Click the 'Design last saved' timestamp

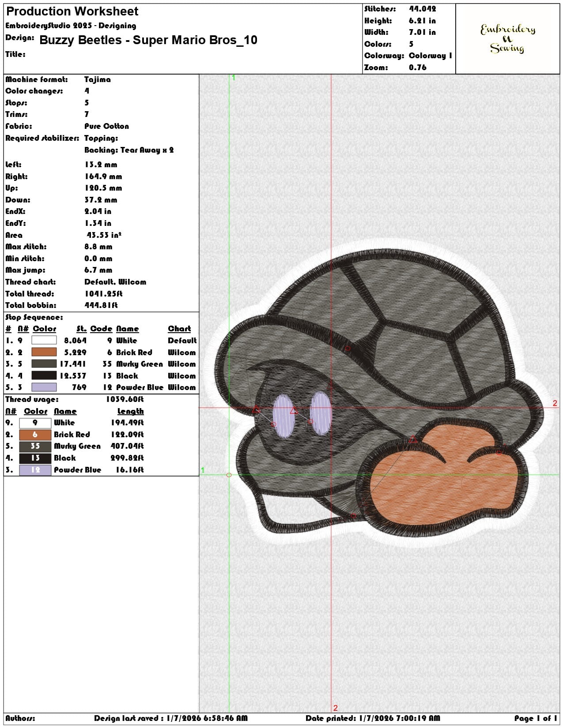click(171, 719)
